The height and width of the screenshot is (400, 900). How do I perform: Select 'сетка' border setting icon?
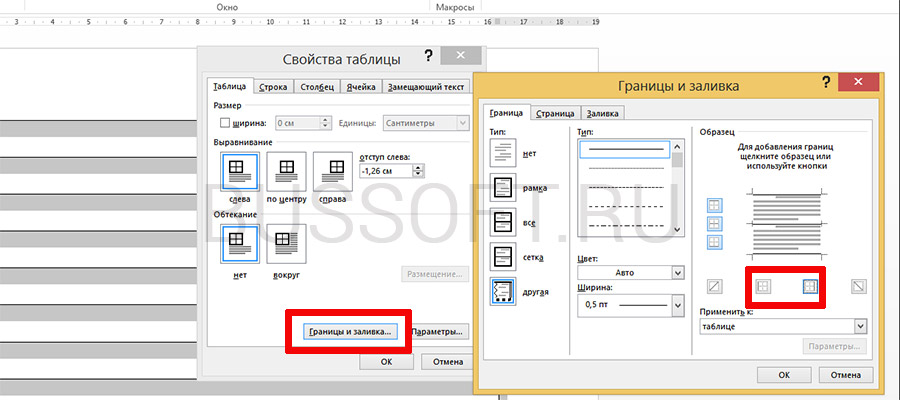(503, 257)
